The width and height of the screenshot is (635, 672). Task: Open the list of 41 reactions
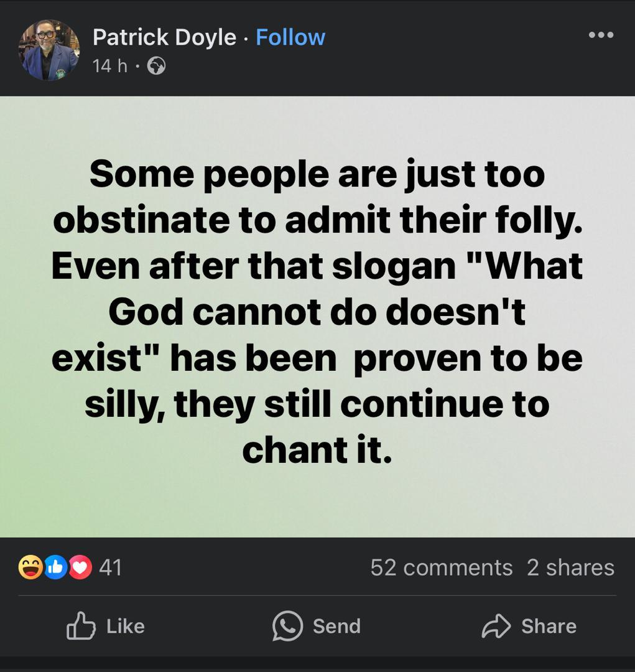(110, 567)
